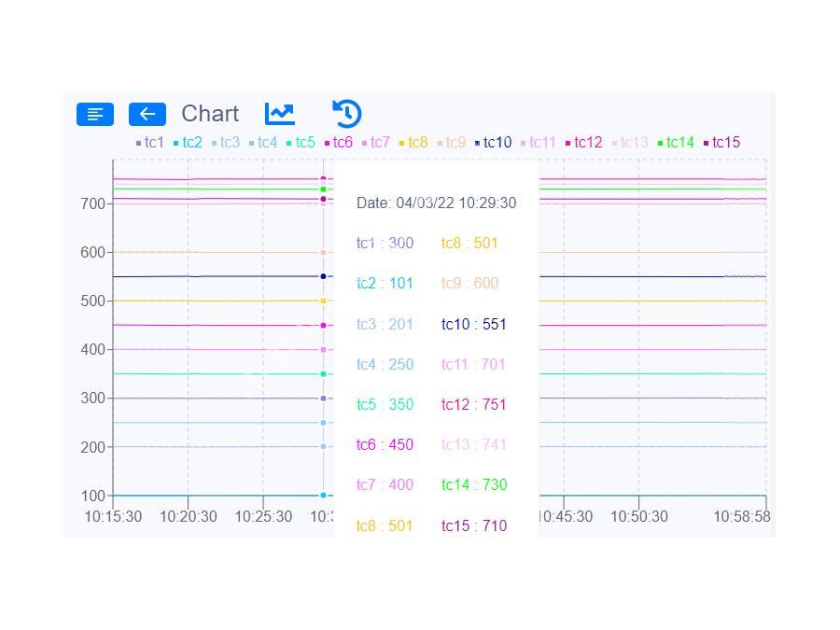The width and height of the screenshot is (840, 630).
Task: Click the dark blue tc10 data point
Action: click(323, 276)
